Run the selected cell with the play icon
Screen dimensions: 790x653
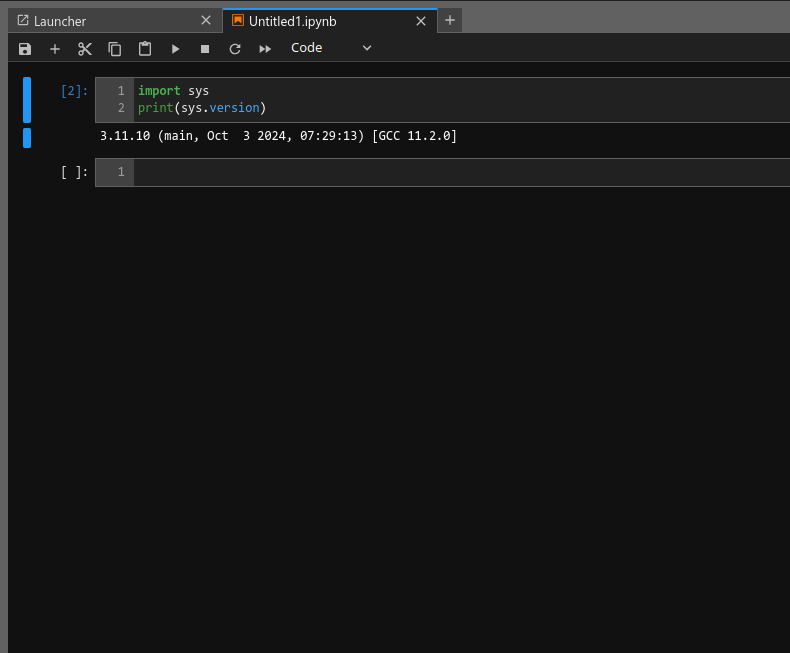click(x=175, y=48)
